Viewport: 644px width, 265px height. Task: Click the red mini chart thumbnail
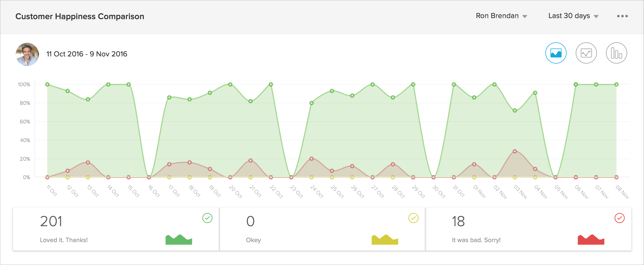pyautogui.click(x=591, y=240)
